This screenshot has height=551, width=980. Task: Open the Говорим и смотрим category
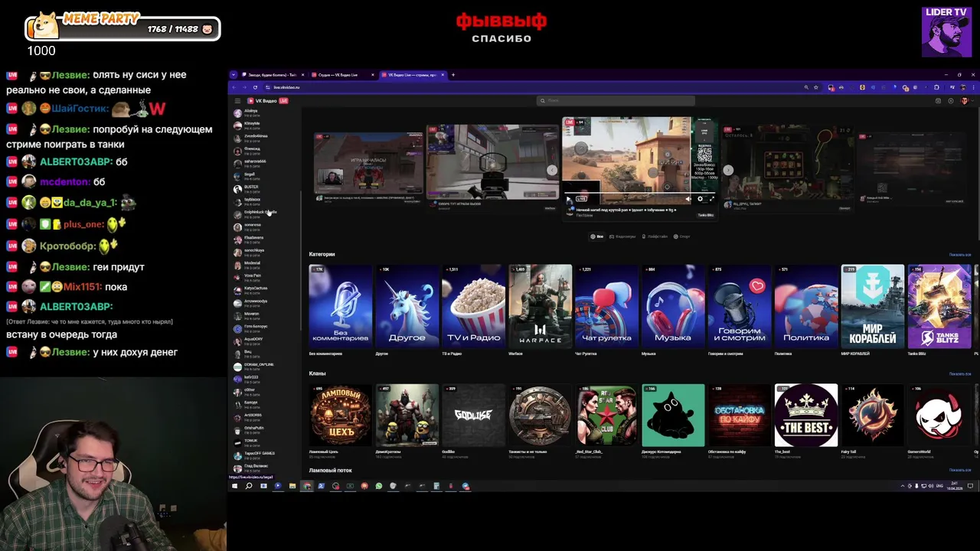coord(740,306)
